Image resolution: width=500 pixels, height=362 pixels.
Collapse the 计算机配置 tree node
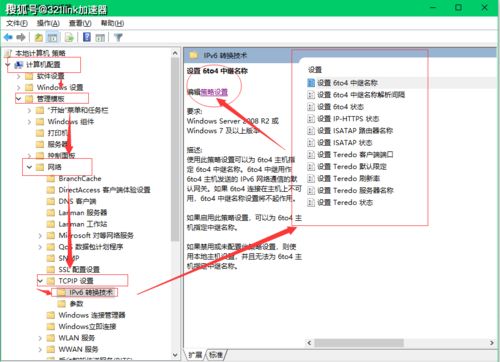pyautogui.click(x=8, y=65)
